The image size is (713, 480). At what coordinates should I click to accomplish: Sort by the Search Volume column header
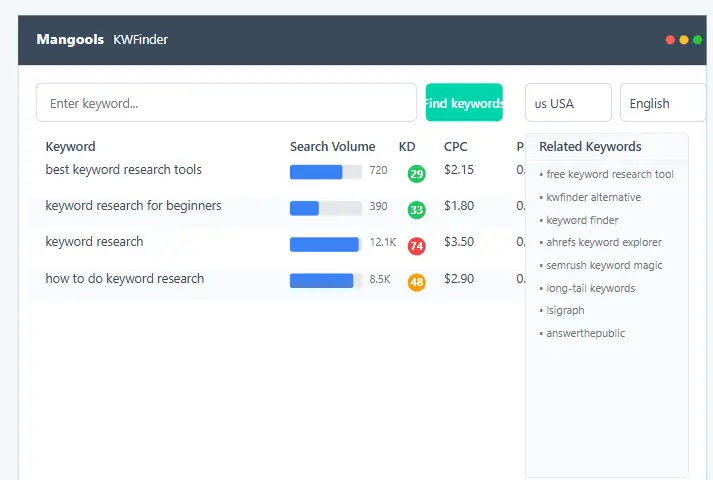click(x=332, y=146)
